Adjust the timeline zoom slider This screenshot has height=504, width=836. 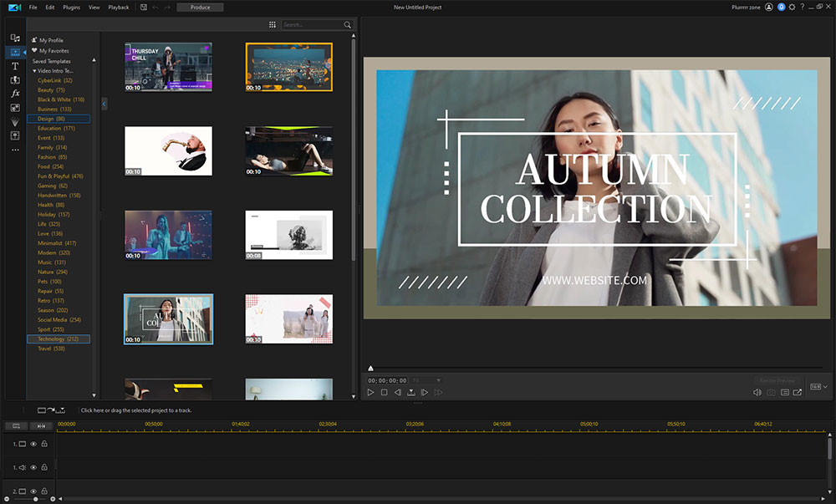(36, 499)
